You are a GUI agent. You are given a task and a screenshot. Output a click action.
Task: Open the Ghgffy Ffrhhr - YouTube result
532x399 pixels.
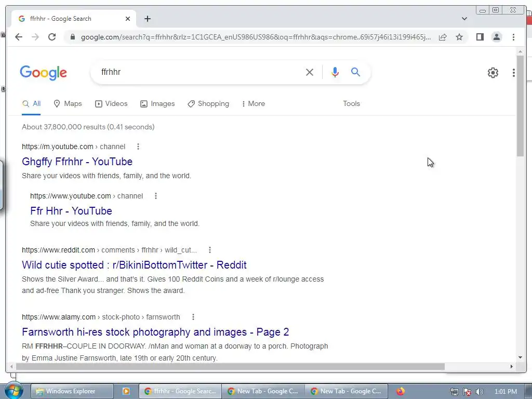click(77, 162)
